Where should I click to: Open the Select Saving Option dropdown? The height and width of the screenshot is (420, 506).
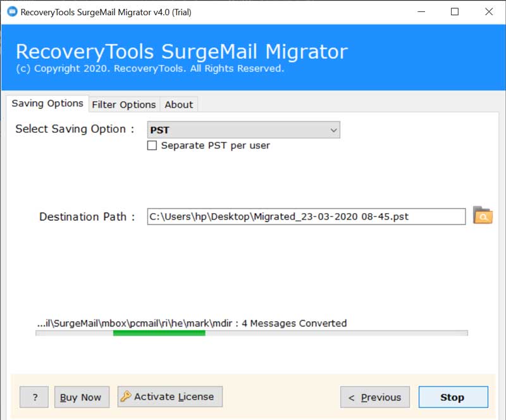point(244,130)
